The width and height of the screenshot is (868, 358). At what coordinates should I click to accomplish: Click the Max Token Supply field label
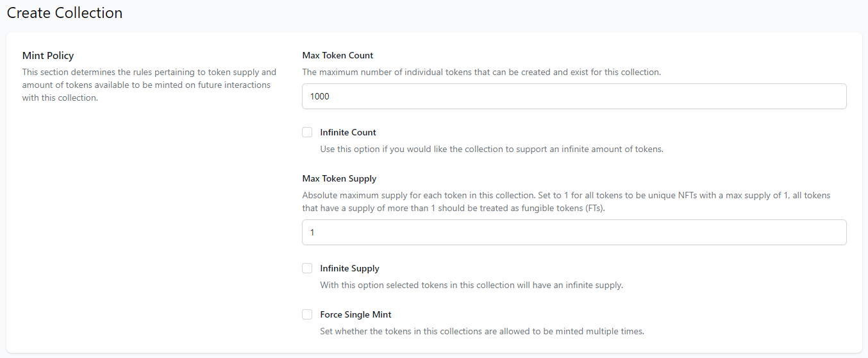pyautogui.click(x=339, y=178)
